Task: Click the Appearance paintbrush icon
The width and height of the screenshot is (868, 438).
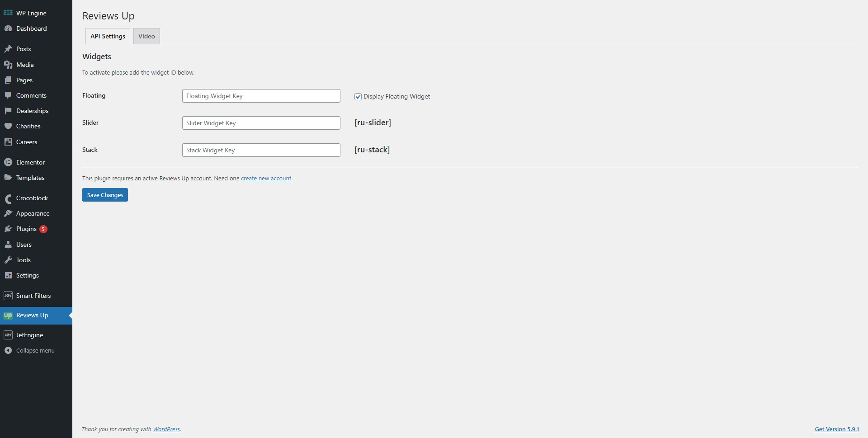Action: click(x=8, y=213)
